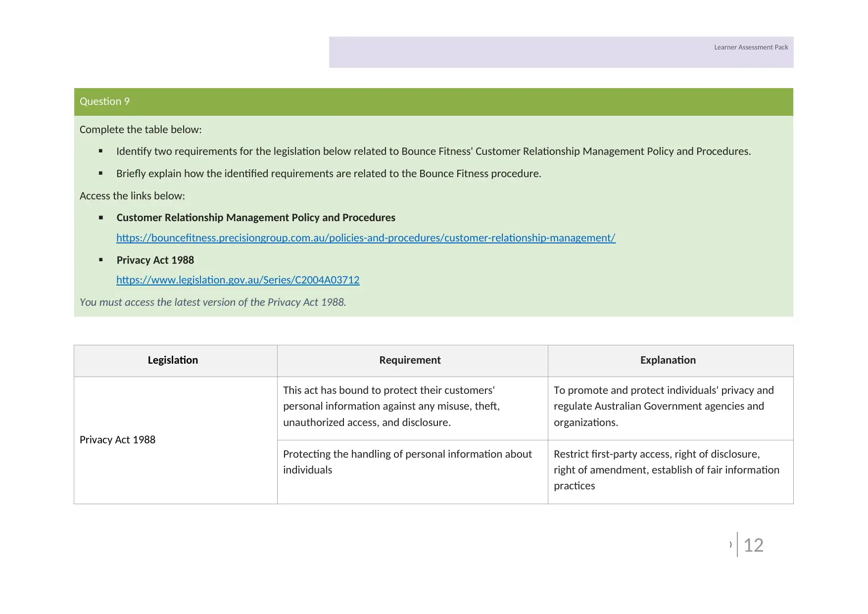Click the 'Privacy Act 1988' table cell

(176, 440)
